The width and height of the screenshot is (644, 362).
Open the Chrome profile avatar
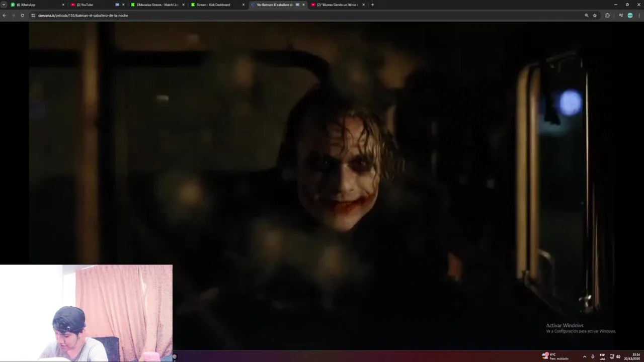pyautogui.click(x=630, y=16)
